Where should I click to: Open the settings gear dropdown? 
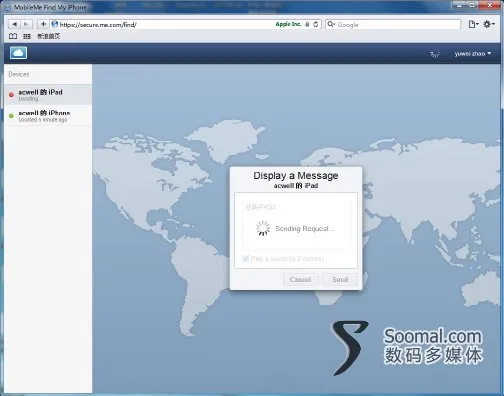(x=489, y=24)
